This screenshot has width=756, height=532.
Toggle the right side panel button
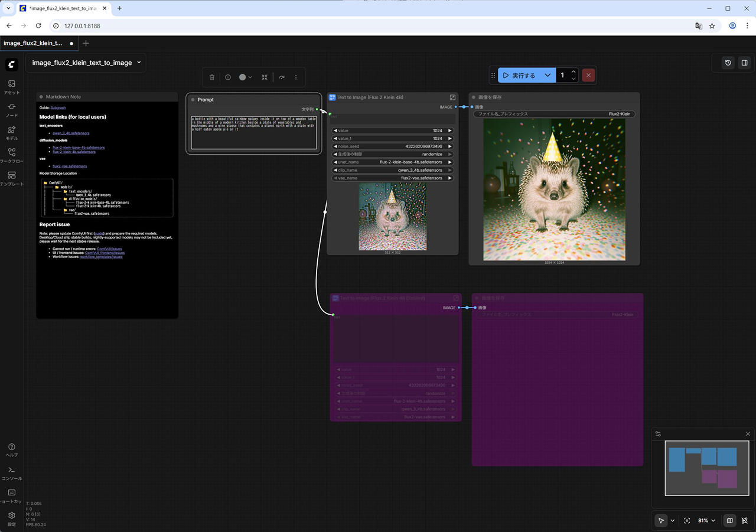tap(745, 63)
